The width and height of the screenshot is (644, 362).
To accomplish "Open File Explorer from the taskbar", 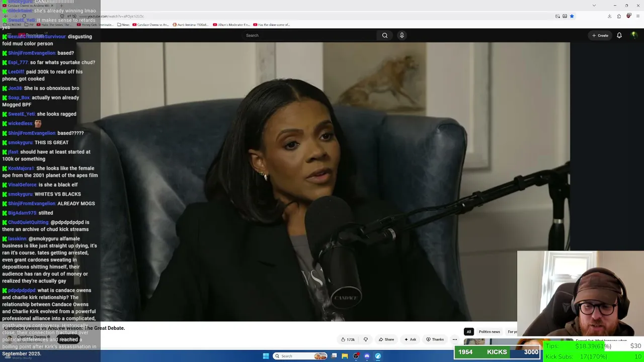I will [345, 356].
